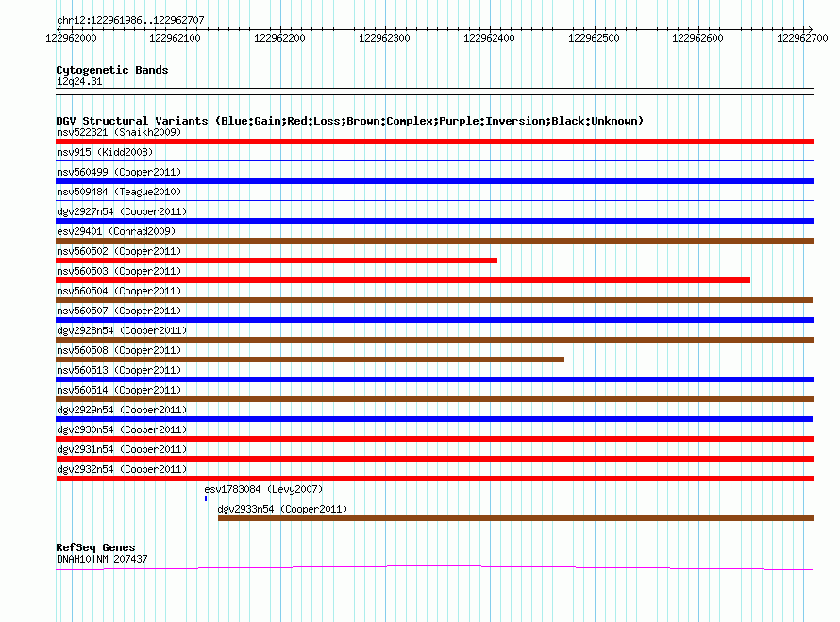Select the nsv560507 (Cooper2011) label
Viewport: 840px width, 622px height.
tap(119, 311)
